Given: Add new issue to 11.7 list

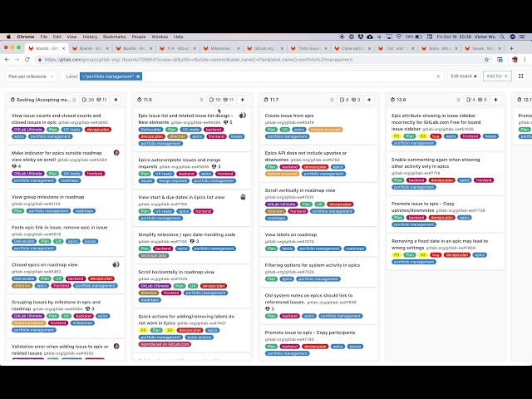Looking at the screenshot, I should (x=369, y=100).
